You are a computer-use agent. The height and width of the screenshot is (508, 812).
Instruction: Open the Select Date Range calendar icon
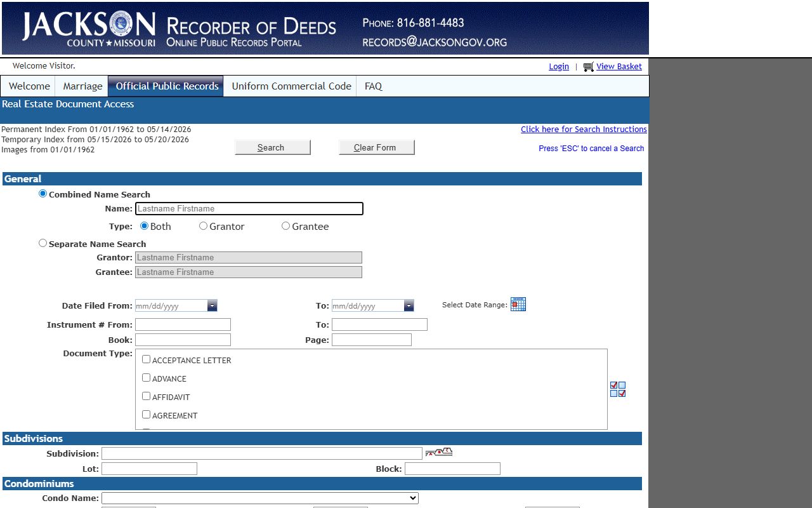(x=518, y=304)
